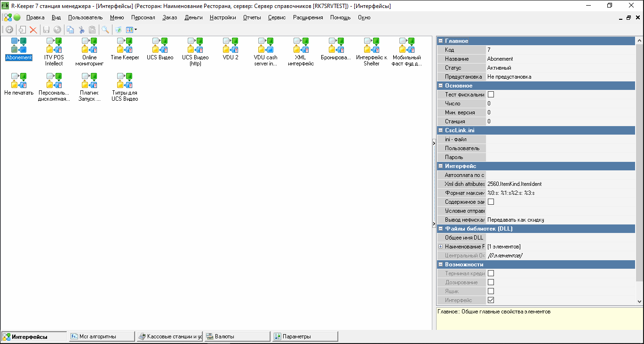Click the red X delete icon
Image resolution: width=644 pixels, height=344 pixels.
[x=33, y=30]
